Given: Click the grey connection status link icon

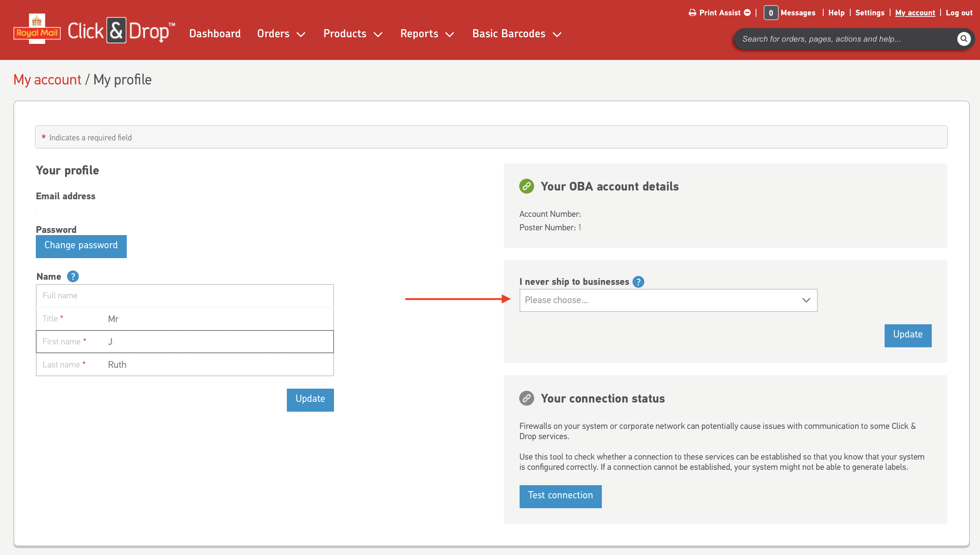Looking at the screenshot, I should 527,398.
